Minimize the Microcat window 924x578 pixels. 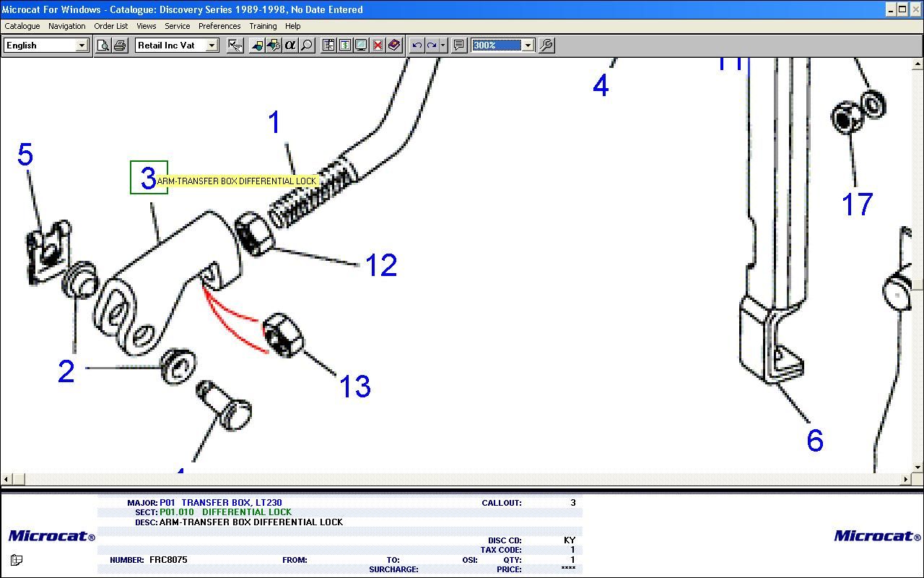(x=890, y=9)
